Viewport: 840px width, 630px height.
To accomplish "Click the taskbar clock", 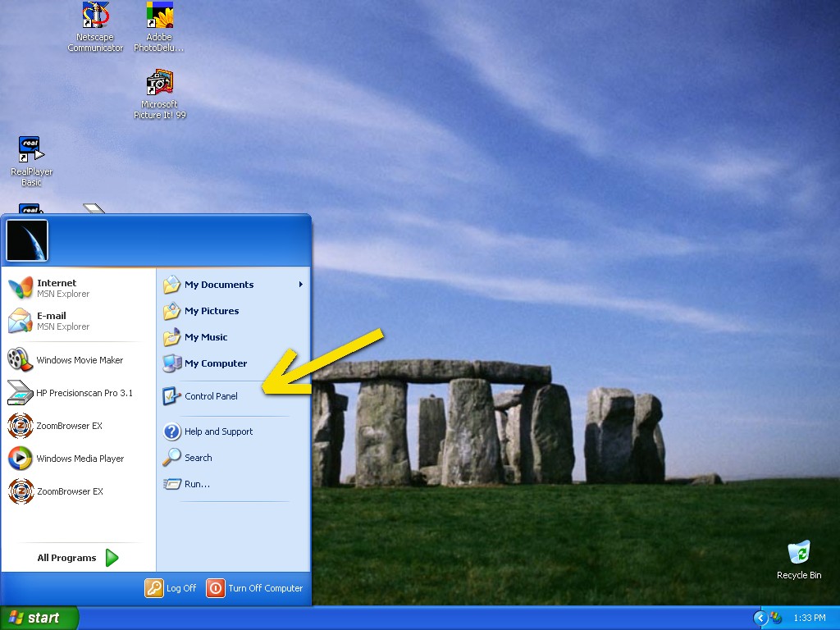I will [809, 618].
